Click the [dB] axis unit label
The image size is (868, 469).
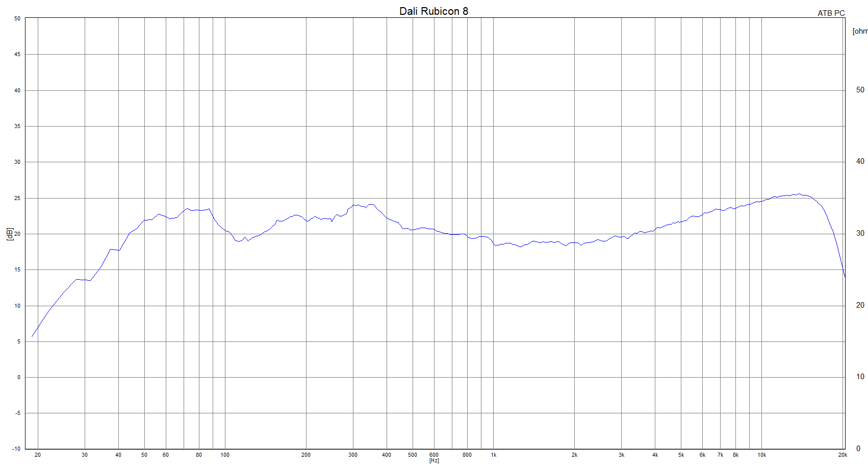tap(10, 234)
